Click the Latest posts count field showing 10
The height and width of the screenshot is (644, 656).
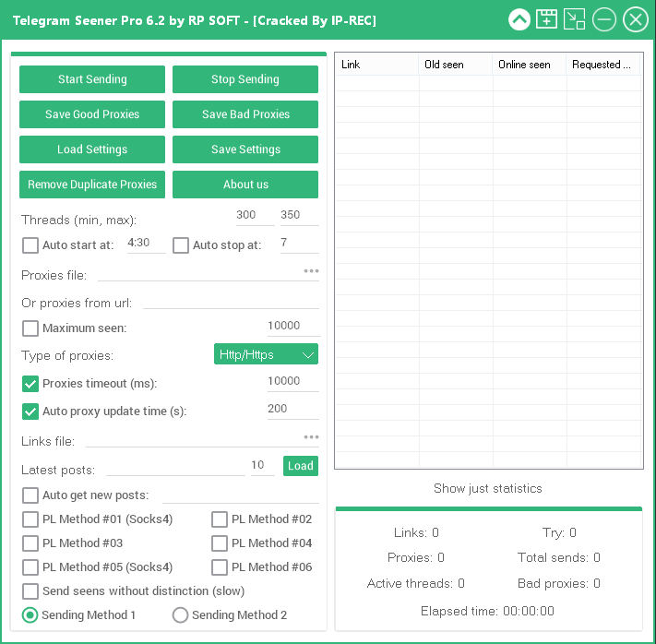(262, 466)
